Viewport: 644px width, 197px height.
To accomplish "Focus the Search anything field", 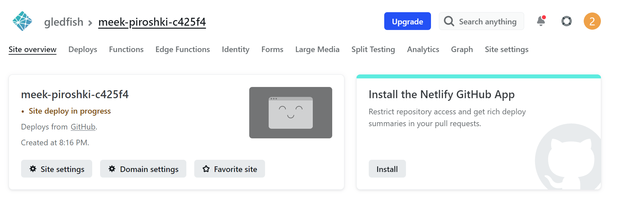I will pos(481,21).
